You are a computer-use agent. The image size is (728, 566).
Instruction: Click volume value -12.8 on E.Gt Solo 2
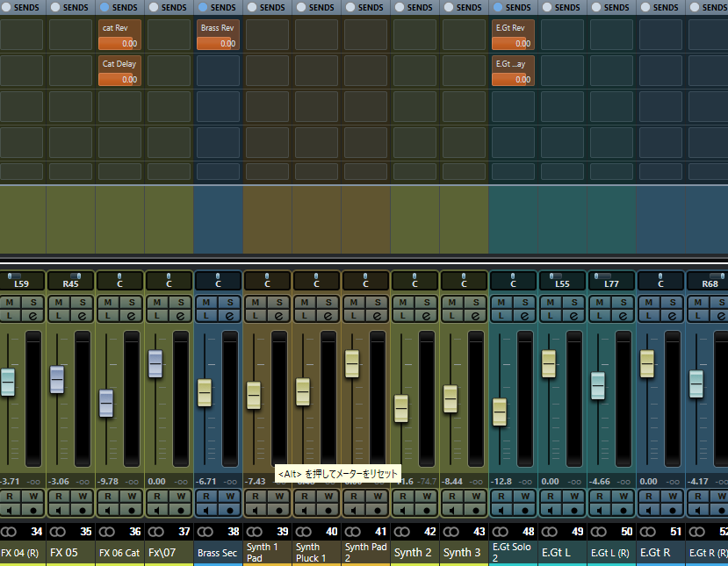(x=501, y=482)
